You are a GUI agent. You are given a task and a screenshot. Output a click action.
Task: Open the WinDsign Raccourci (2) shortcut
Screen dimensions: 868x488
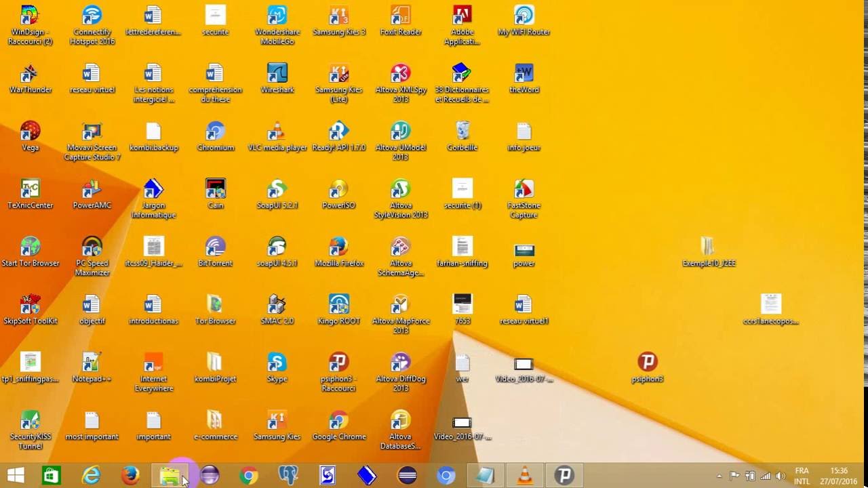pos(30,25)
